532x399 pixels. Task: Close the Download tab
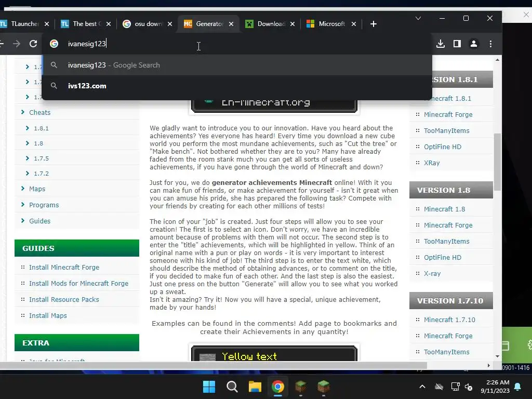(292, 24)
